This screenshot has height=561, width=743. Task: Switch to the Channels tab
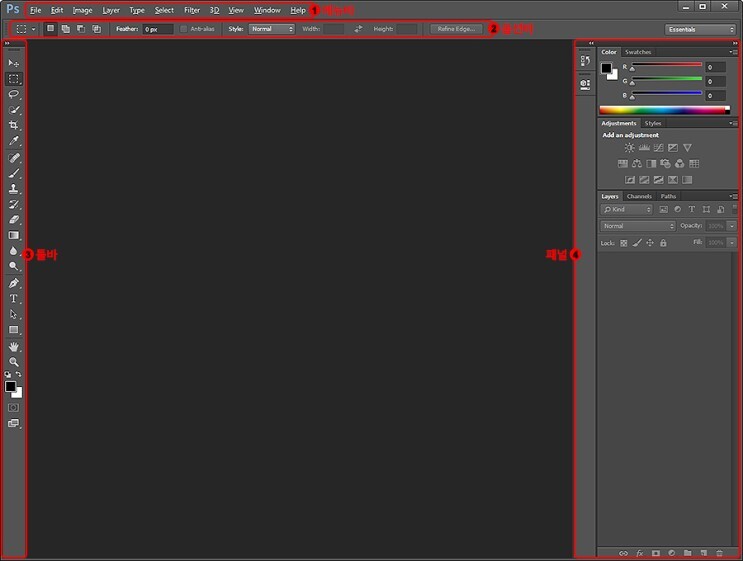click(639, 196)
